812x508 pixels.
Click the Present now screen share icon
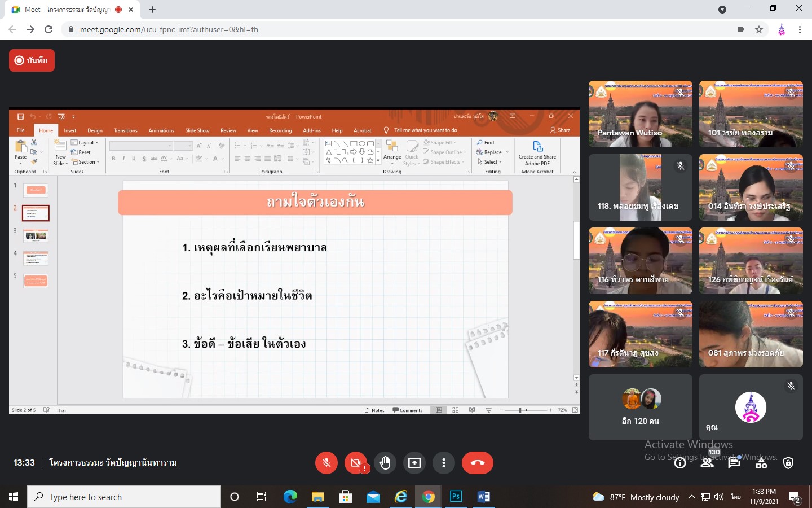click(x=414, y=463)
